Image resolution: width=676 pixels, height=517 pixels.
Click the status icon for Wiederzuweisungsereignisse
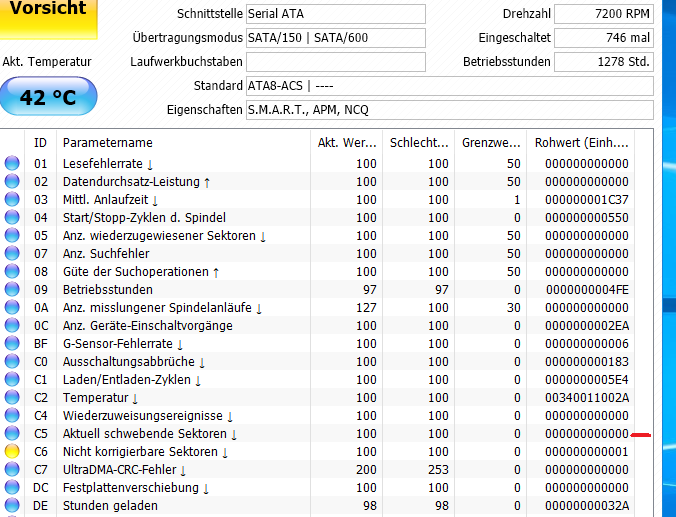12,416
